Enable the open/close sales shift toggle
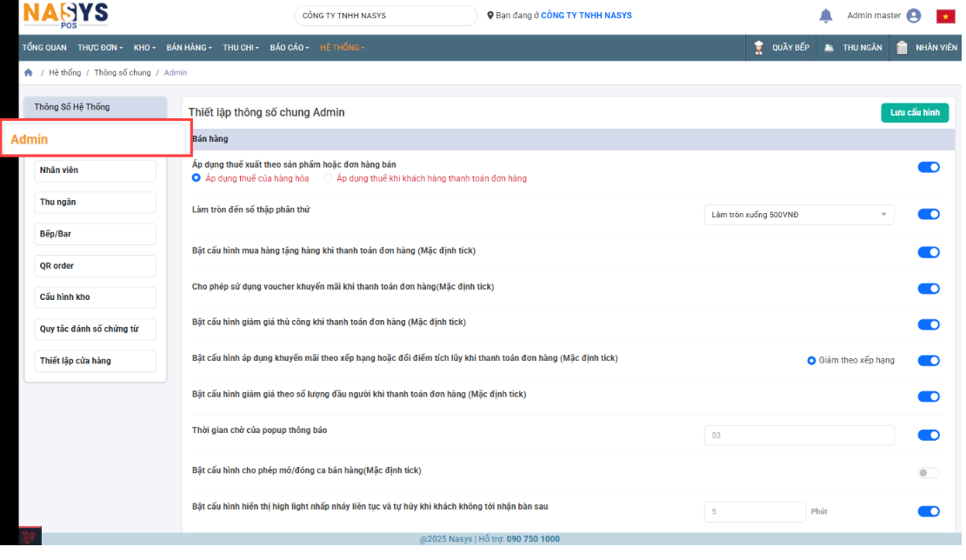This screenshot has width=966, height=560. click(x=929, y=472)
